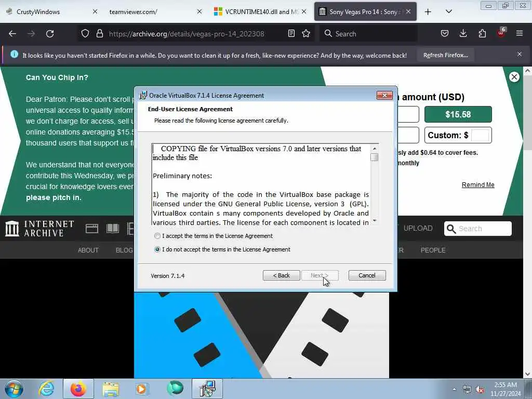The image size is (532, 399).
Task: Click the Internet Archive logo
Action: (x=39, y=229)
